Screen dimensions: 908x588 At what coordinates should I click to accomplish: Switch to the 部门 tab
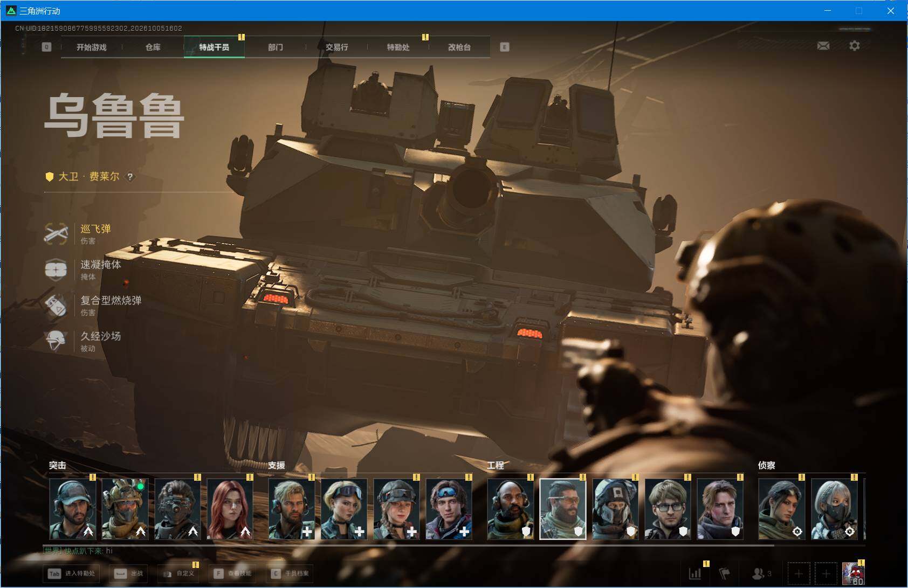276,47
